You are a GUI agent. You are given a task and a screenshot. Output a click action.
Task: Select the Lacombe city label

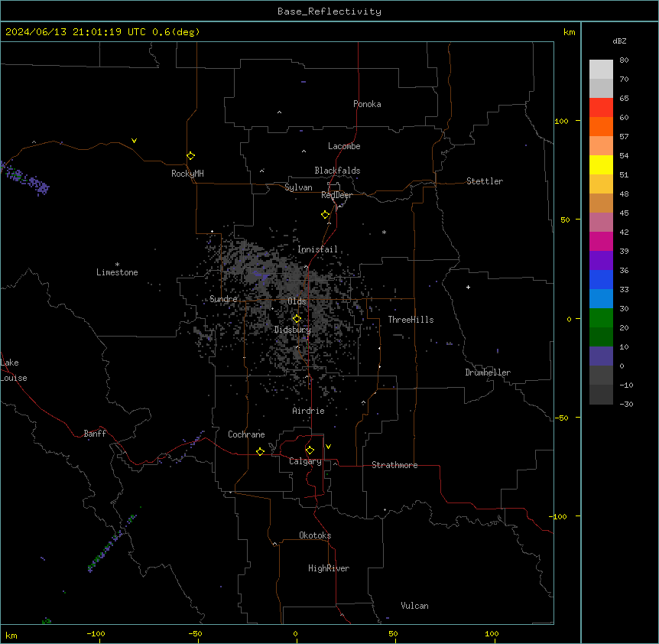point(344,146)
